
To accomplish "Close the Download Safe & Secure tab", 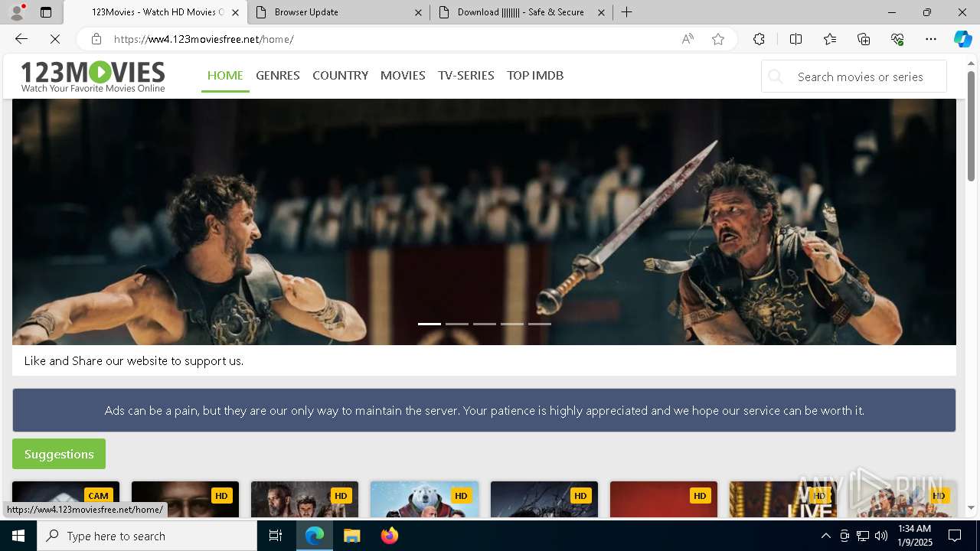I will click(x=601, y=12).
